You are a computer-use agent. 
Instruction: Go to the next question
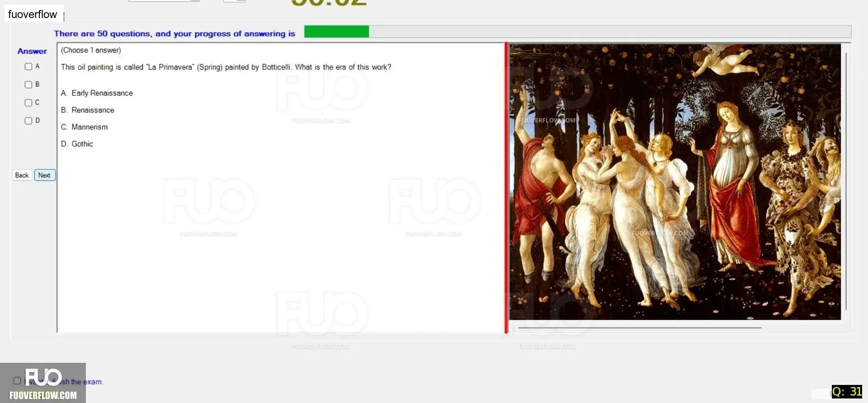click(x=45, y=175)
